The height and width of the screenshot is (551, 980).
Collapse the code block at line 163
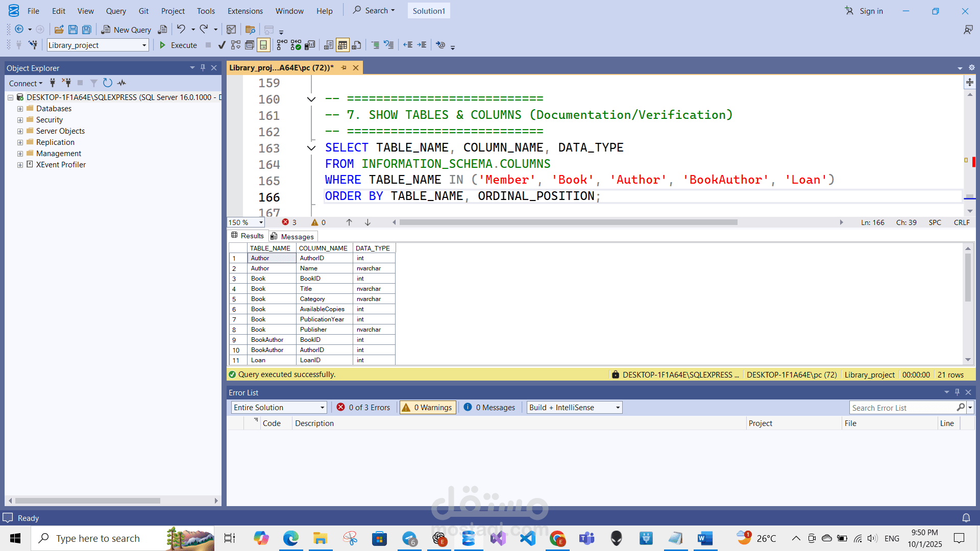pyautogui.click(x=311, y=148)
